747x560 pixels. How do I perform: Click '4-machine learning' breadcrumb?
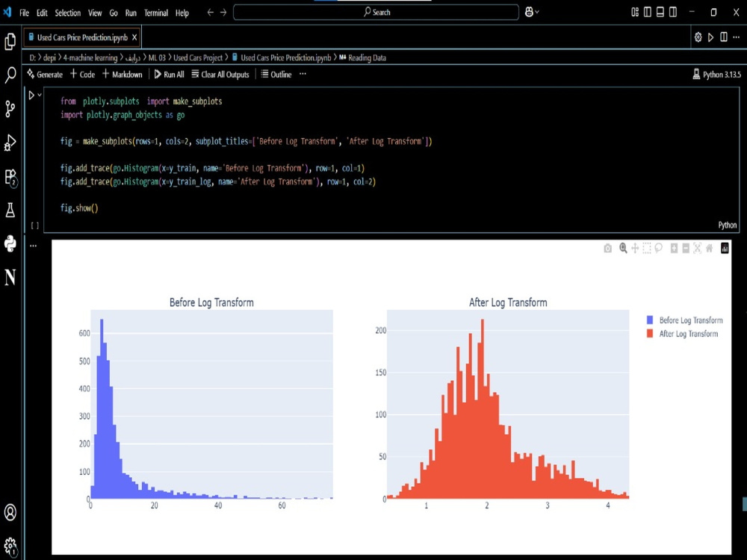click(x=90, y=57)
